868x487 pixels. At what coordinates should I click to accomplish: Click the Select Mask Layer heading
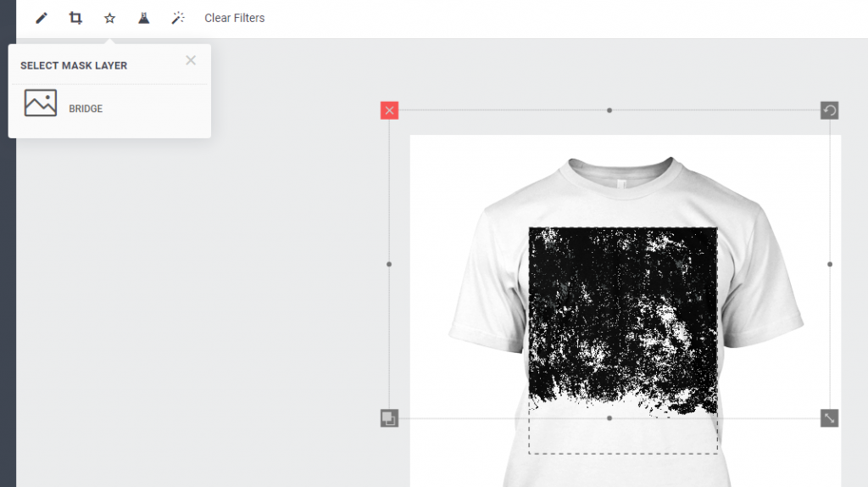74,65
